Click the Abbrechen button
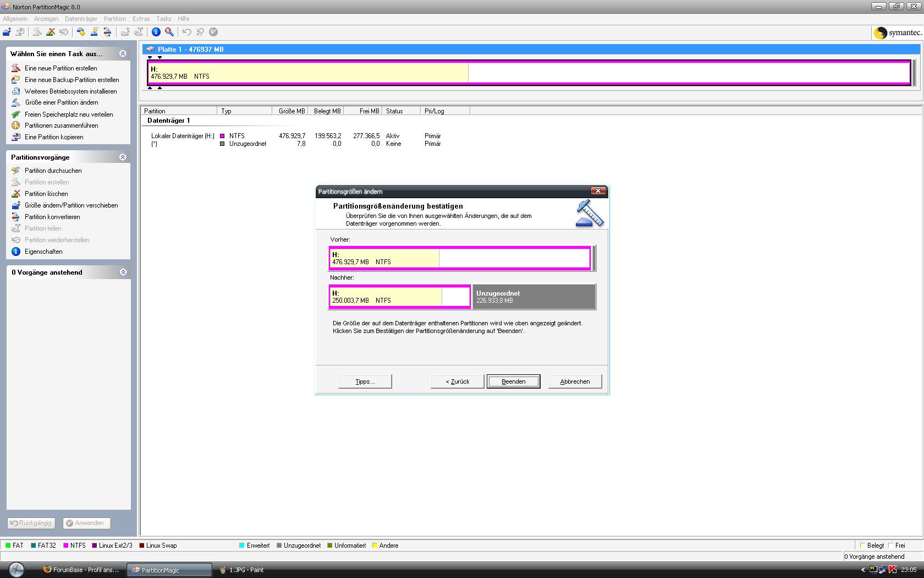 (575, 381)
